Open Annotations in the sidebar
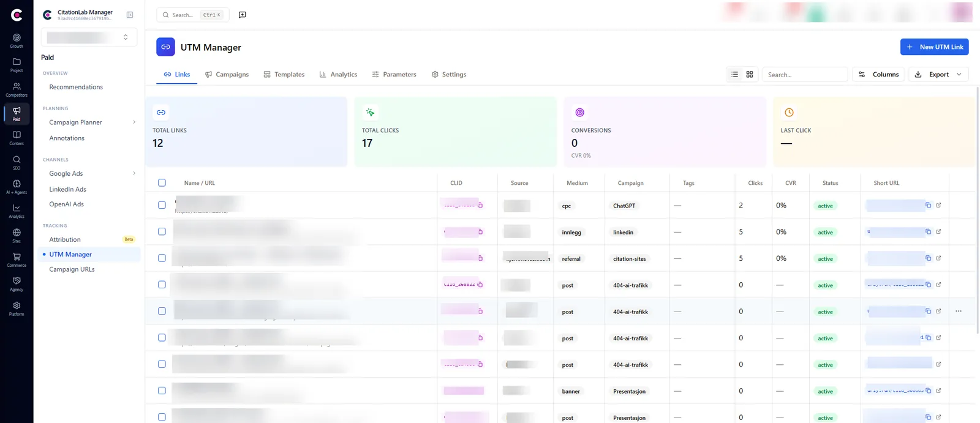 click(x=67, y=138)
